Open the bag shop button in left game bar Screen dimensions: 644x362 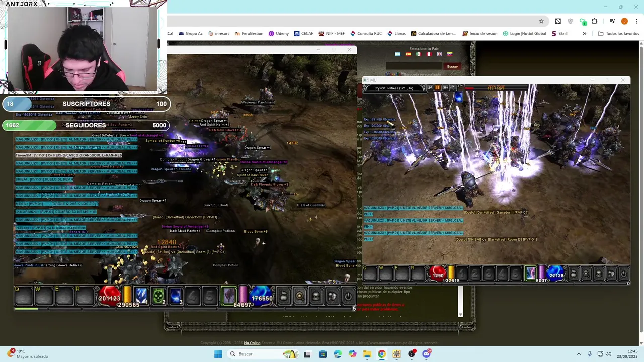tap(284, 296)
